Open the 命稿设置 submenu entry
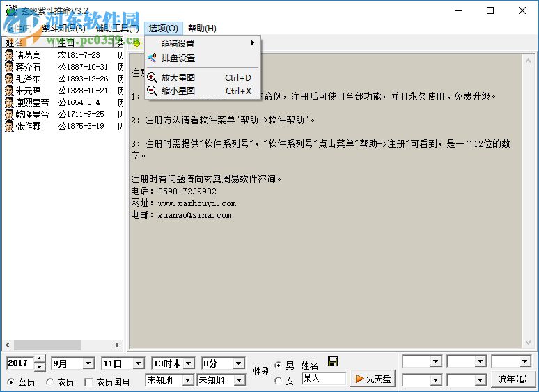 pyautogui.click(x=203, y=44)
